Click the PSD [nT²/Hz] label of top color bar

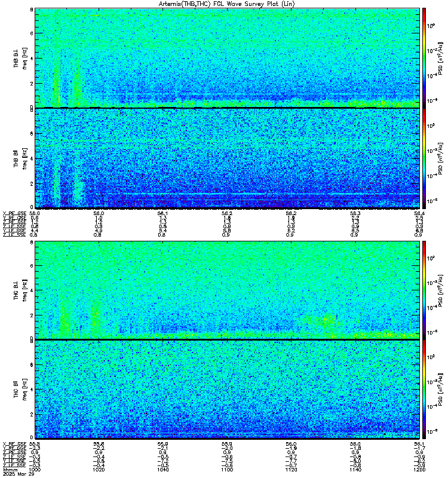[441, 58]
